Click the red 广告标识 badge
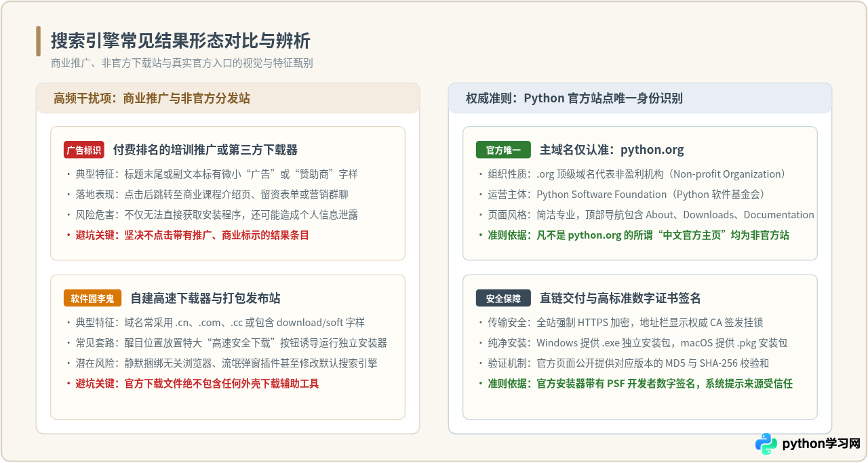The width and height of the screenshot is (868, 463). pyautogui.click(x=84, y=150)
